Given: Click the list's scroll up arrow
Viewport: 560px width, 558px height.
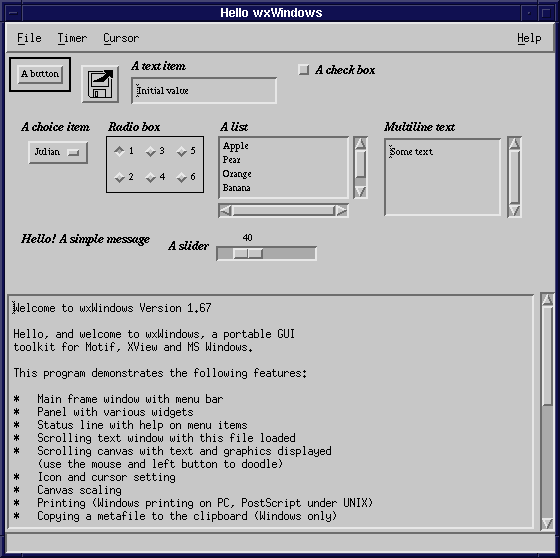Looking at the screenshot, I should (360, 143).
